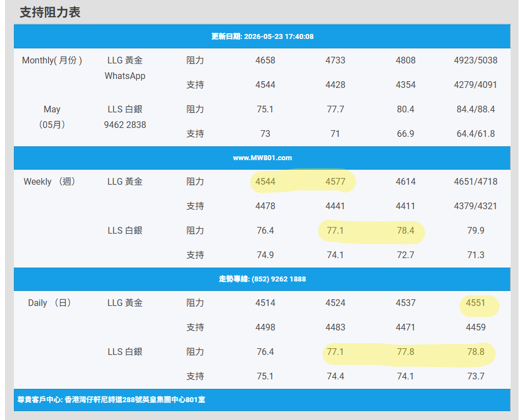The height and width of the screenshot is (420, 519).
Task: Select daily gold support value 4483
Action: tap(335, 327)
